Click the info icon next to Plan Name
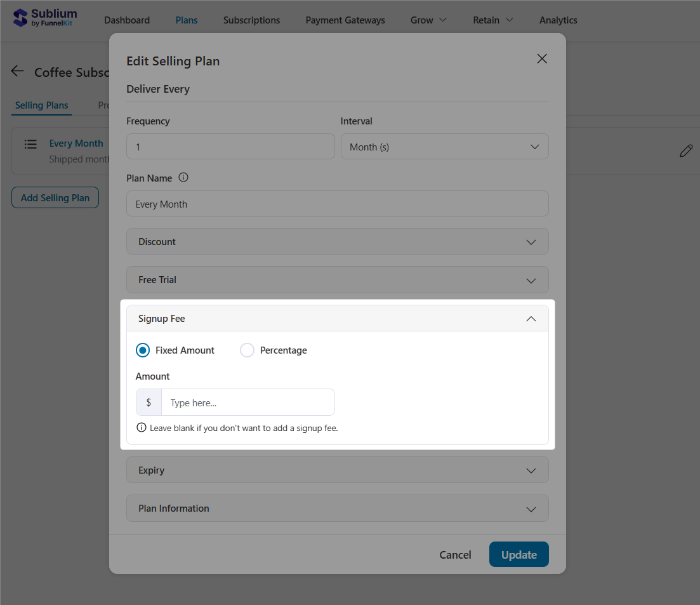The height and width of the screenshot is (605, 700). pos(183,178)
